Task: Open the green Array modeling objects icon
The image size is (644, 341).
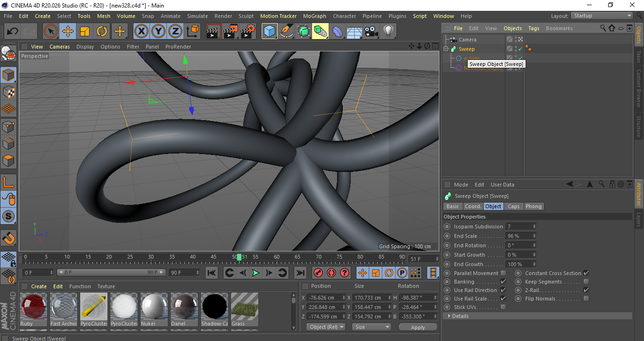Action: coord(320,32)
